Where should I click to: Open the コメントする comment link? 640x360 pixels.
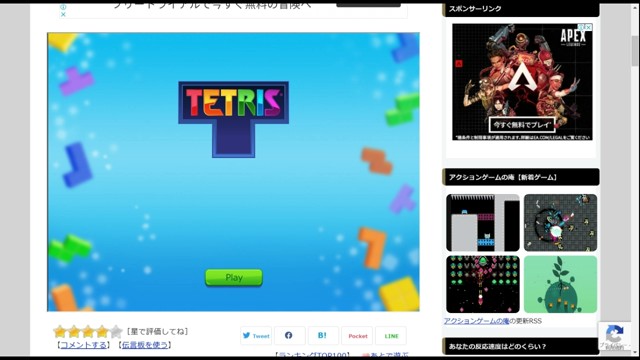click(83, 345)
